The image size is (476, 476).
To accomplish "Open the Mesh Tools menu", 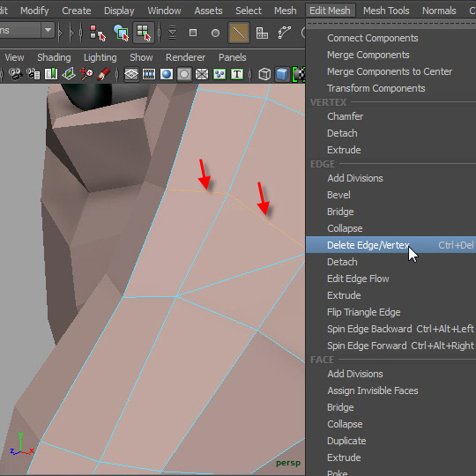I will point(386,11).
